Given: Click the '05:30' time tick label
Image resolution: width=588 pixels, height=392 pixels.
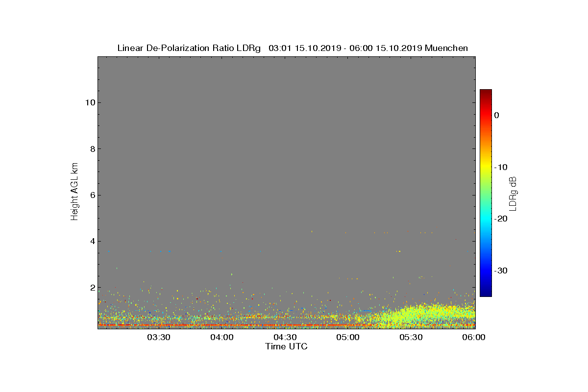Looking at the screenshot, I should (x=412, y=338).
